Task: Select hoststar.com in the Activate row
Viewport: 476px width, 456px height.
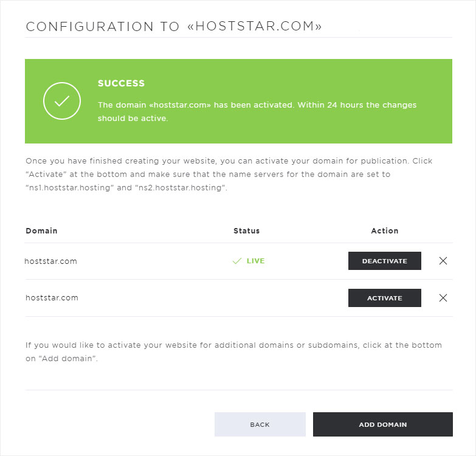Action: (52, 297)
